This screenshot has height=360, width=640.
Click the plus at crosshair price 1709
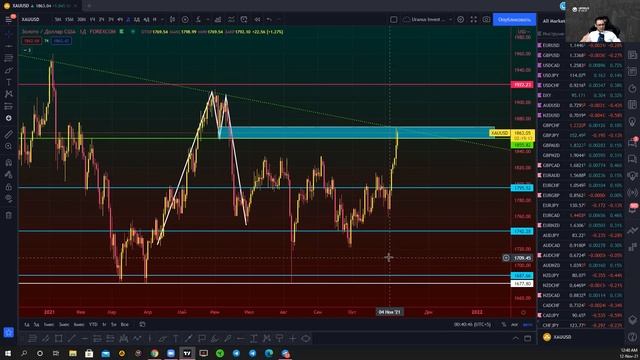(506, 258)
